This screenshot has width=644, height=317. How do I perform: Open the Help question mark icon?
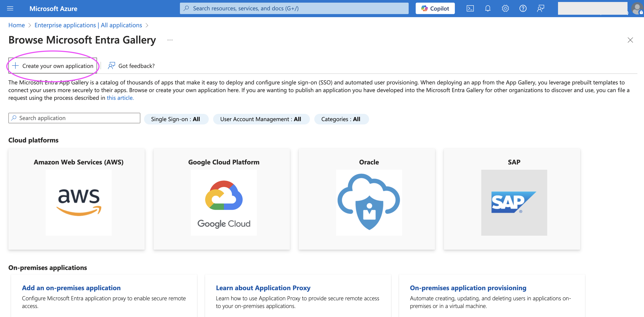point(523,9)
